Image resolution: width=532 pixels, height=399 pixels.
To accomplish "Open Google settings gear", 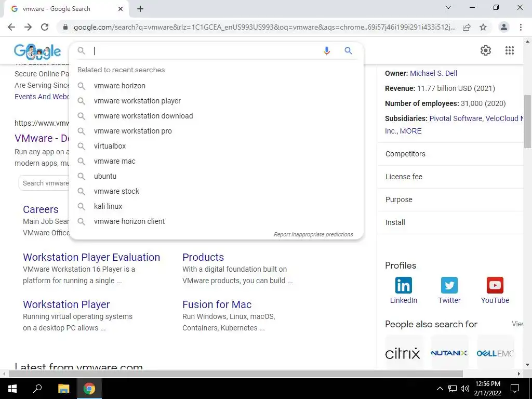I will pos(486,50).
